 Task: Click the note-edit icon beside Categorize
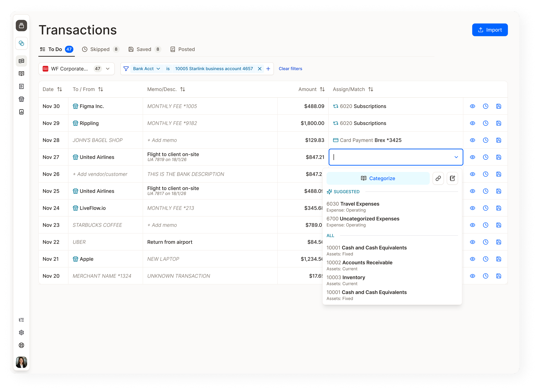452,178
